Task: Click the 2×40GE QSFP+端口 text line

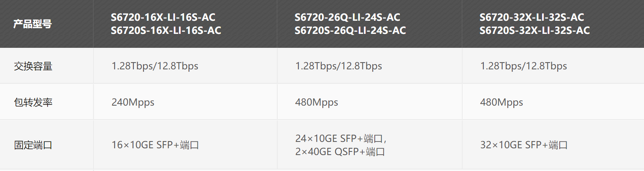Action: tap(340, 152)
